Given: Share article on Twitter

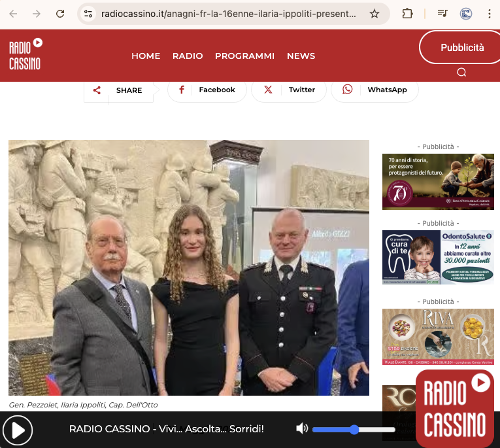Looking at the screenshot, I should [x=289, y=90].
